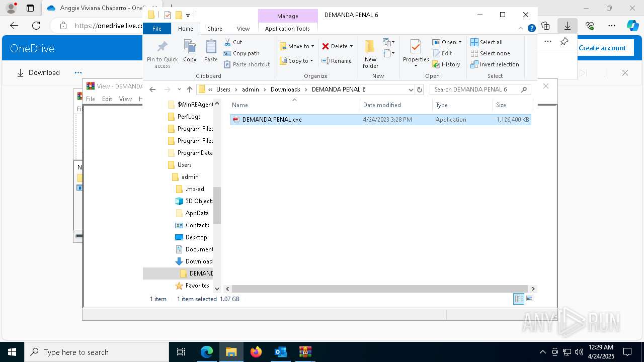Screen dimensions: 644x362
Task: Click Invert selection
Action: tap(495, 64)
